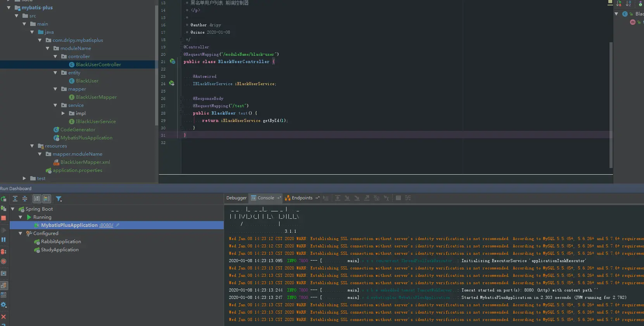
Task: Rerun the application in Run Dashboard
Action: (3, 199)
